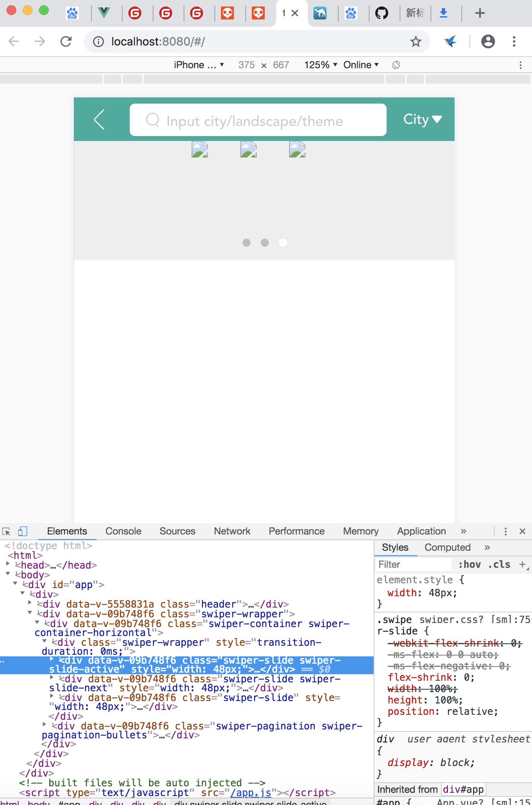Open the /app.js script link
The height and width of the screenshot is (805, 532).
(251, 792)
